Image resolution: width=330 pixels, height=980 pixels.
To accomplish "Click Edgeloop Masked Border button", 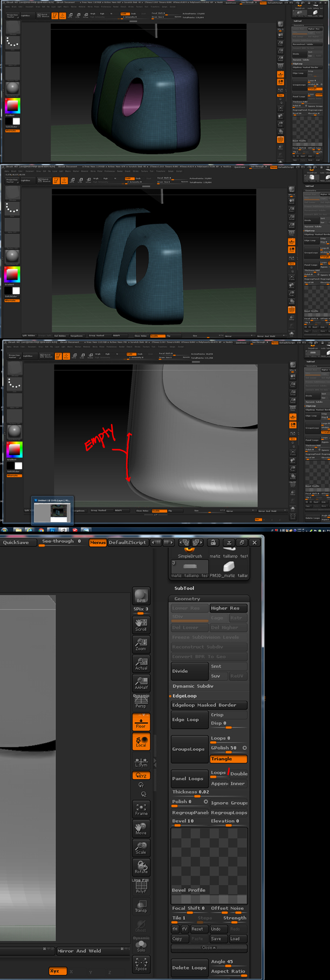I will 209,705.
